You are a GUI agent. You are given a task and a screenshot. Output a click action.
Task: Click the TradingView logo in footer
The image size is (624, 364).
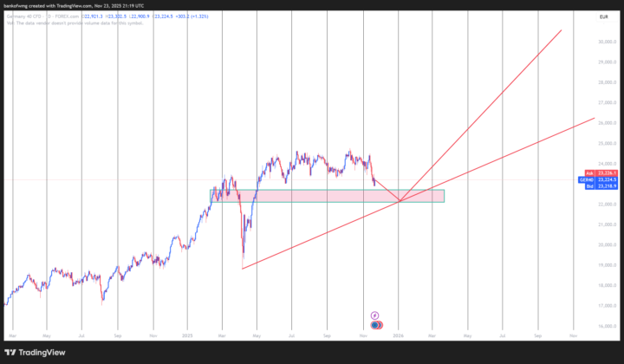pos(35,353)
